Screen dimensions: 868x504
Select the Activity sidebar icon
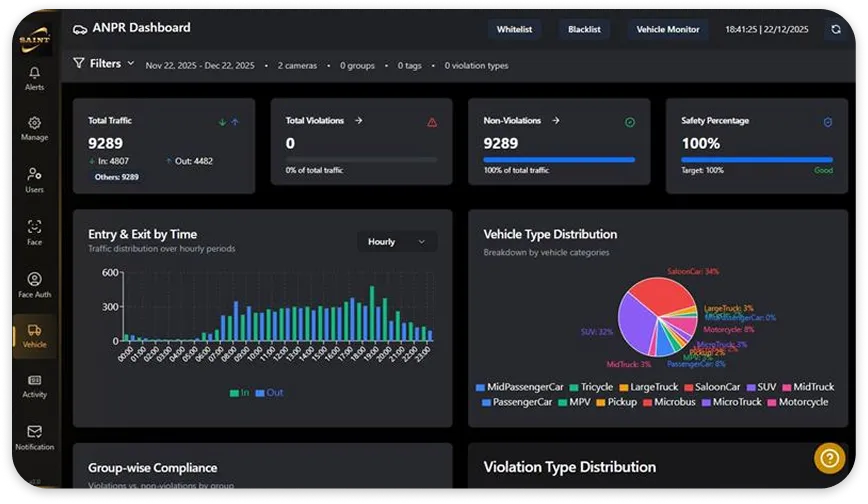click(x=34, y=381)
